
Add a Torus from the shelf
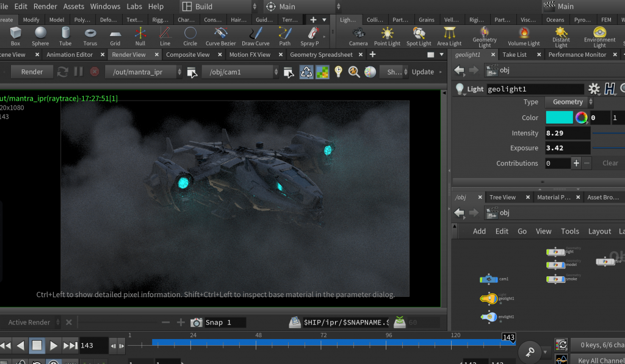(x=90, y=36)
